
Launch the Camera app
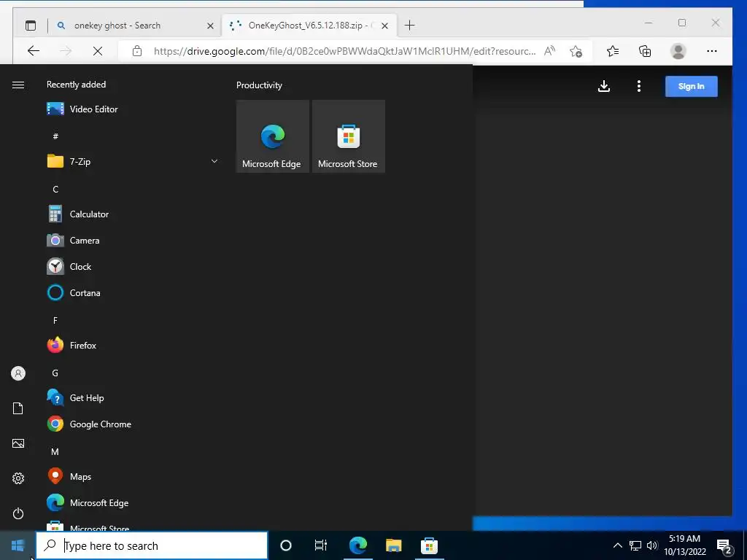pos(131,241)
